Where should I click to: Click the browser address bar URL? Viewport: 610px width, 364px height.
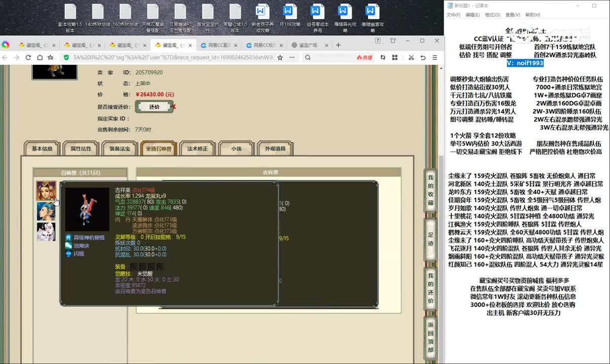[x=173, y=58]
